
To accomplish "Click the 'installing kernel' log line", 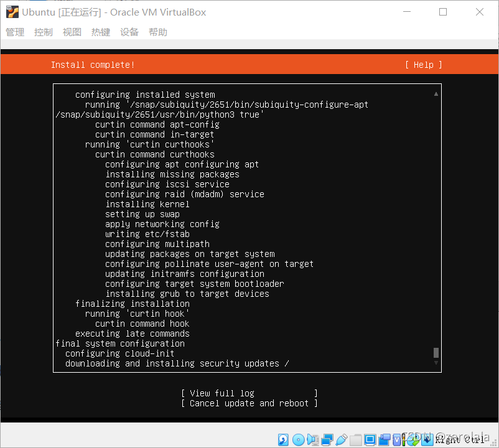I will [x=147, y=204].
